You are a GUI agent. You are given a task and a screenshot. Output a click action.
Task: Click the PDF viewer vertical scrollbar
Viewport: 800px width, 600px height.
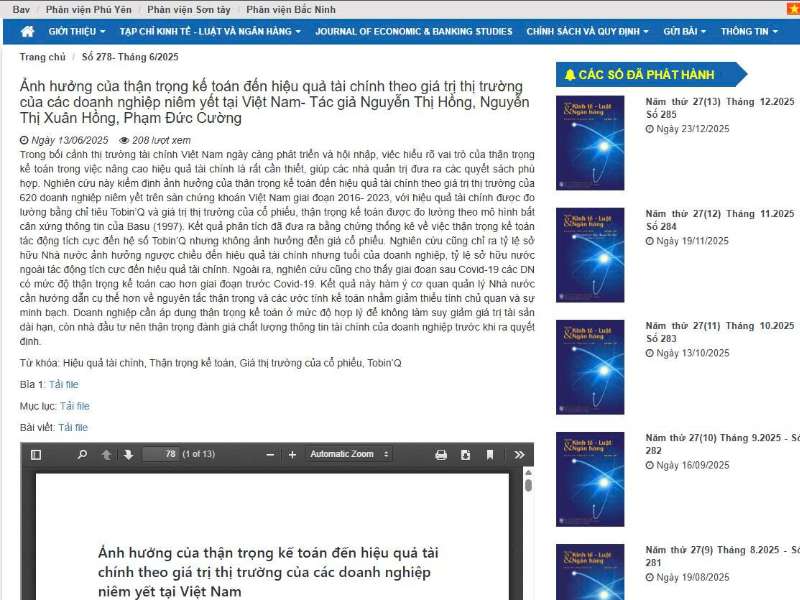click(x=528, y=520)
